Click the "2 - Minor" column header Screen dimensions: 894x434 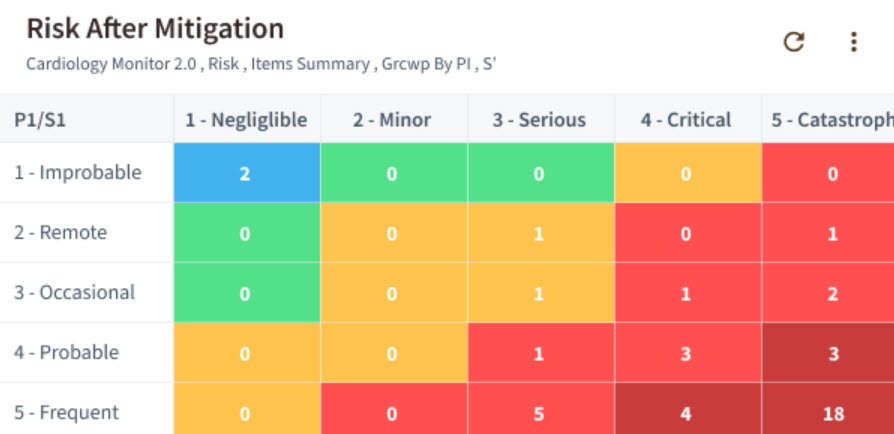point(392,120)
